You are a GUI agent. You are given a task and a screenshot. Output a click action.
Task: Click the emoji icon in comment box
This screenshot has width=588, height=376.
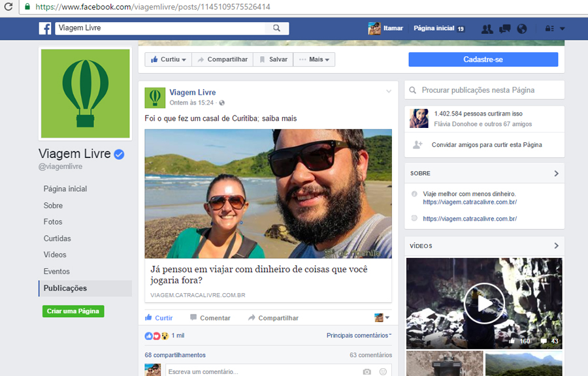click(383, 371)
